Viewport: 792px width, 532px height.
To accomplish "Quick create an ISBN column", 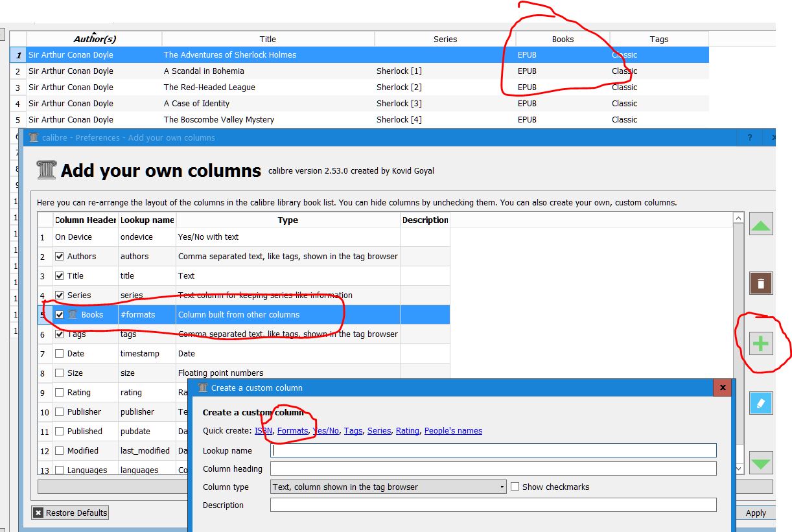I will point(264,430).
